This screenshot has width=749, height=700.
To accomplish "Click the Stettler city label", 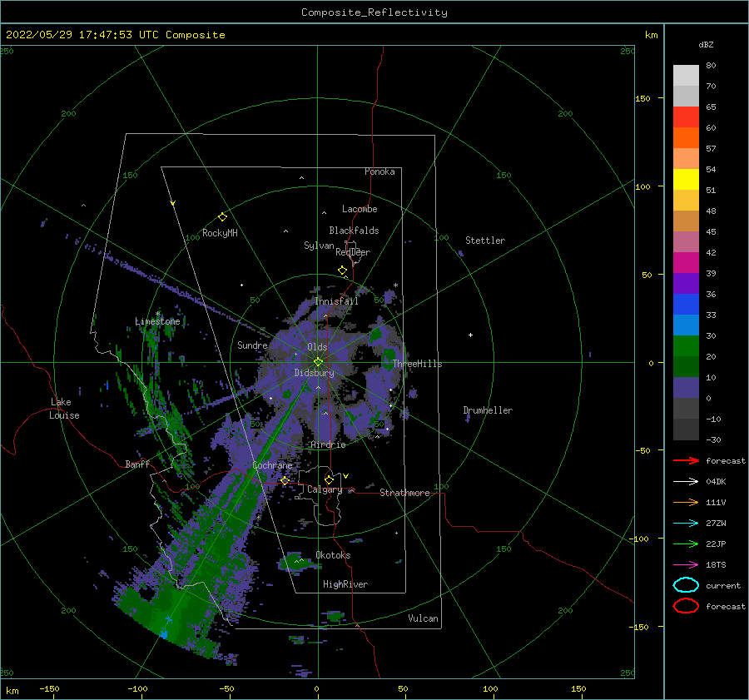I will [485, 241].
